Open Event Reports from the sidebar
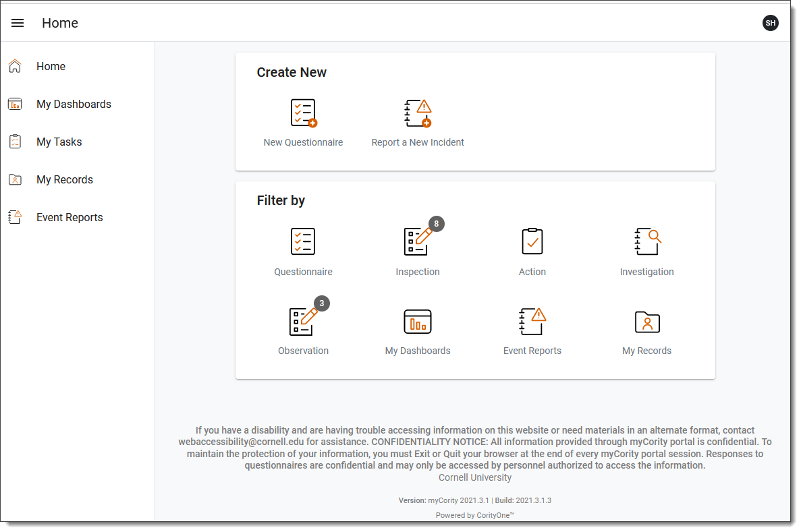This screenshot has height=532, width=801. pyautogui.click(x=70, y=217)
